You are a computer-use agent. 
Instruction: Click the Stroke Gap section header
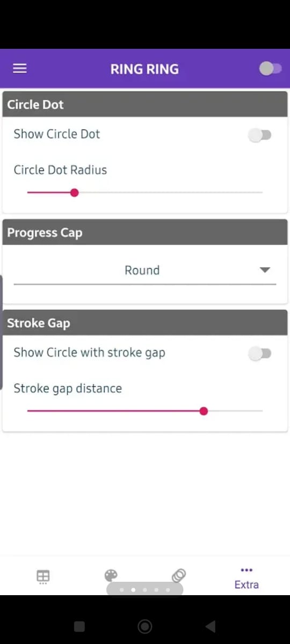click(145, 323)
